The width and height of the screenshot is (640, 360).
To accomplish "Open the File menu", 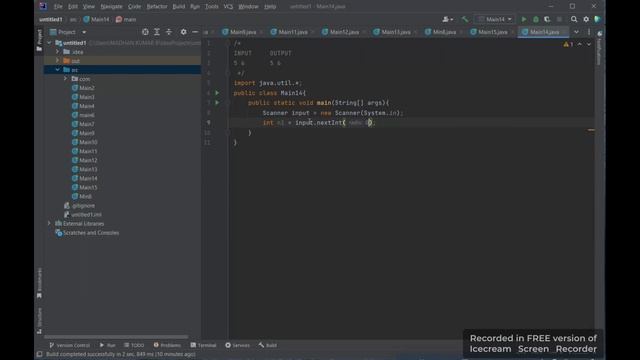I will pyautogui.click(x=58, y=7).
